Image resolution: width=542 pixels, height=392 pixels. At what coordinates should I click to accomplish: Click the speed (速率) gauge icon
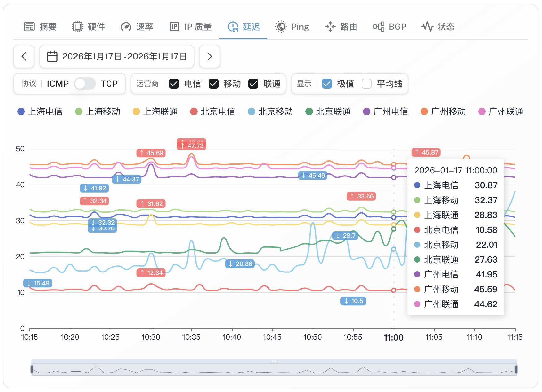click(126, 27)
